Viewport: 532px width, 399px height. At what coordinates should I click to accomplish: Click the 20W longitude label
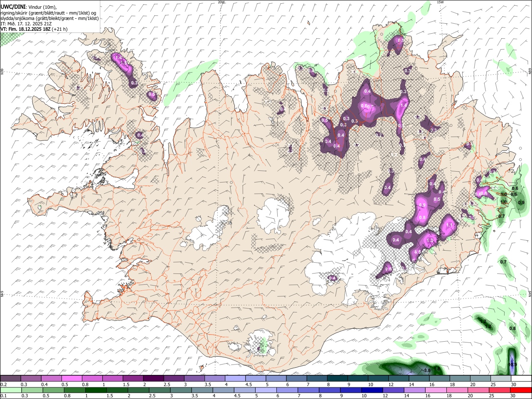click(x=222, y=2)
